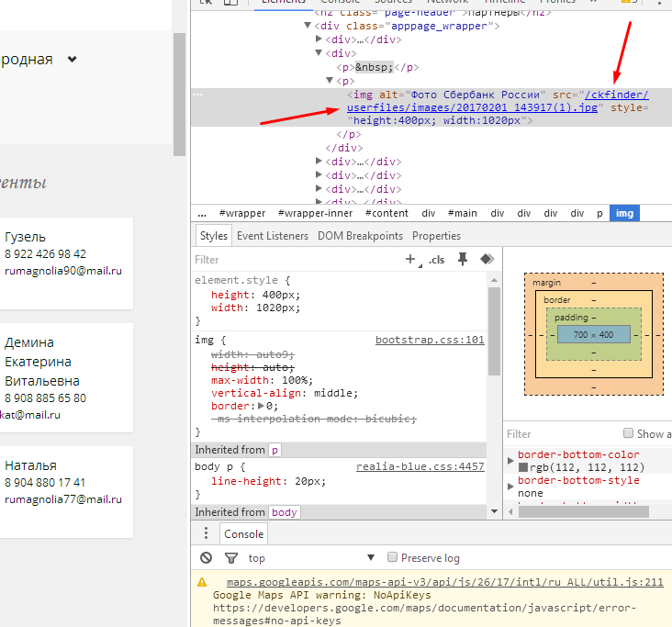Click the ellipsis in the breadcrumb bar
Image resolution: width=672 pixels, height=627 pixels.
[202, 213]
